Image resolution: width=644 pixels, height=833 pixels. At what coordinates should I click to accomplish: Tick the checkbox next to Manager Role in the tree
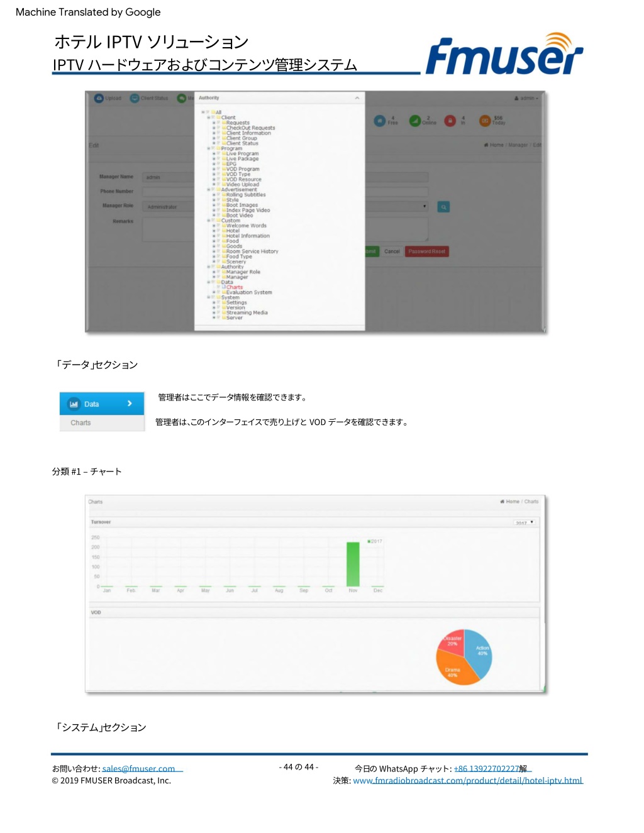(219, 272)
